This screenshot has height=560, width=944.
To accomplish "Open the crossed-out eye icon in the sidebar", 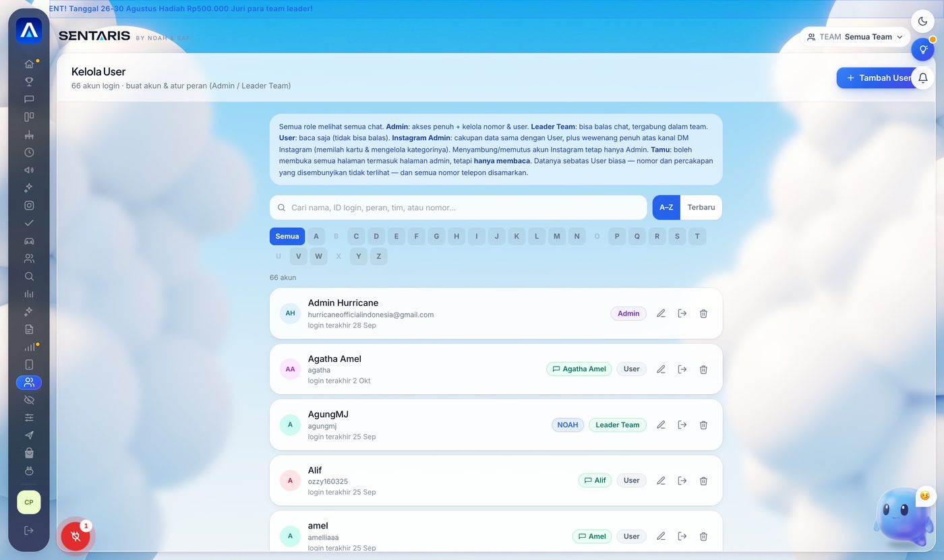I will coord(29,400).
